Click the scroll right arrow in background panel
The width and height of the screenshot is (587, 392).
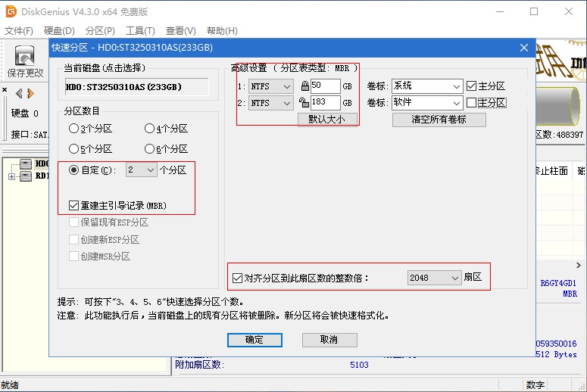[x=579, y=265]
